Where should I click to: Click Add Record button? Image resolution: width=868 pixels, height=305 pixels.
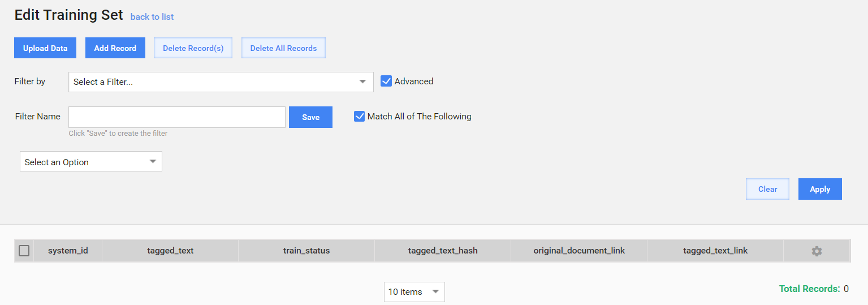pyautogui.click(x=115, y=48)
